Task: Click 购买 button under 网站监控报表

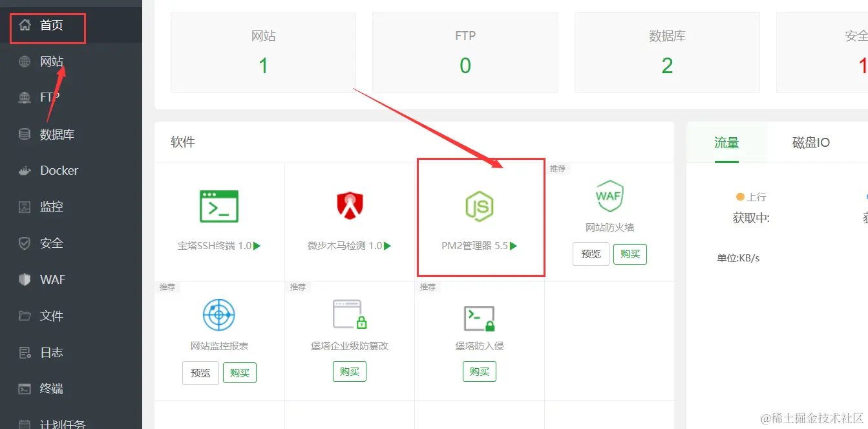Action: (x=240, y=373)
